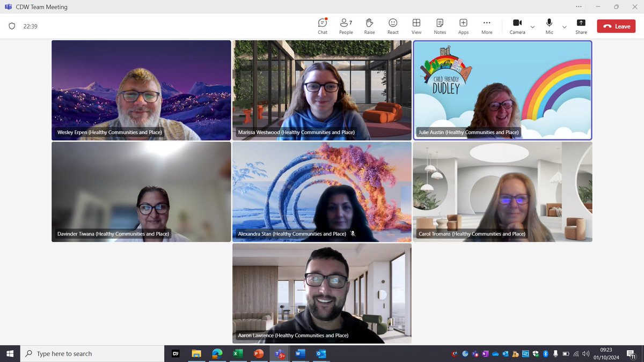Image resolution: width=644 pixels, height=362 pixels.
Task: Select Carol Tromans' video tile
Action: click(x=503, y=192)
